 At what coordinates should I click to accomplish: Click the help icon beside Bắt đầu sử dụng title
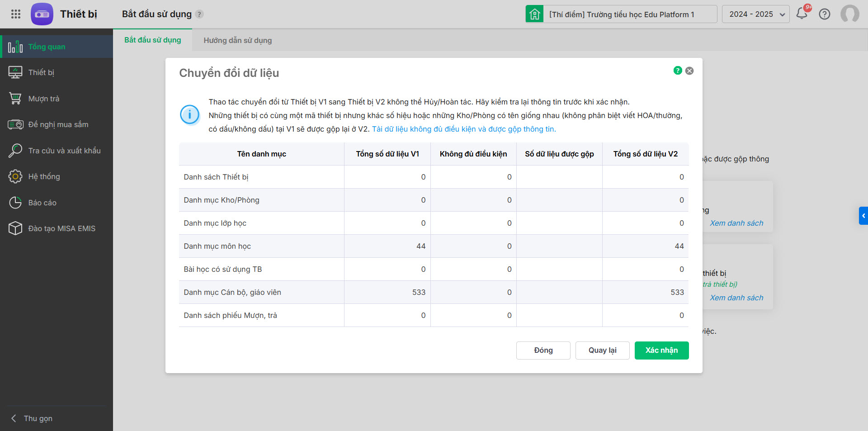199,14
